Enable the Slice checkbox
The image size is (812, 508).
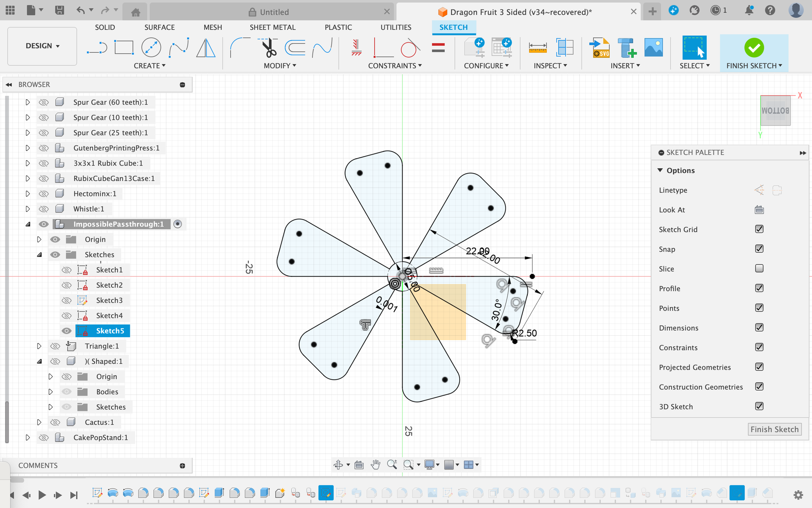pos(759,269)
